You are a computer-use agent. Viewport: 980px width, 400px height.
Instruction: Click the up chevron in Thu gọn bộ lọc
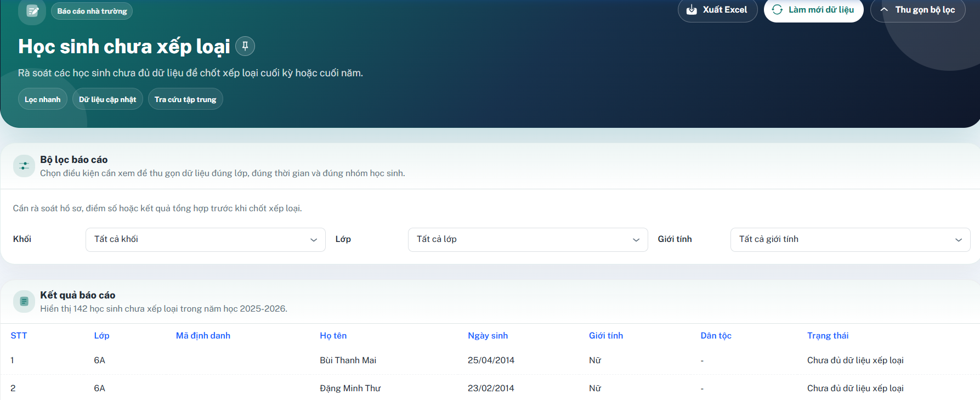(884, 10)
